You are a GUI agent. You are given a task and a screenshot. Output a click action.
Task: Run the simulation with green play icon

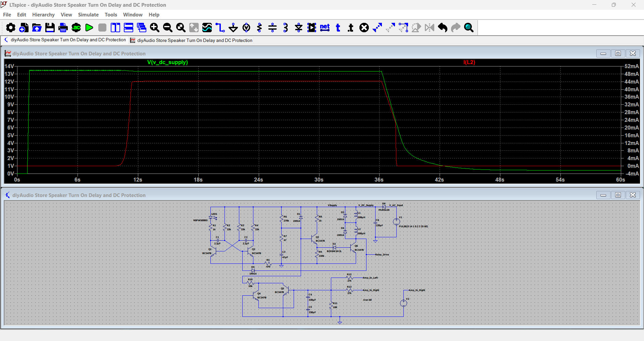point(89,28)
